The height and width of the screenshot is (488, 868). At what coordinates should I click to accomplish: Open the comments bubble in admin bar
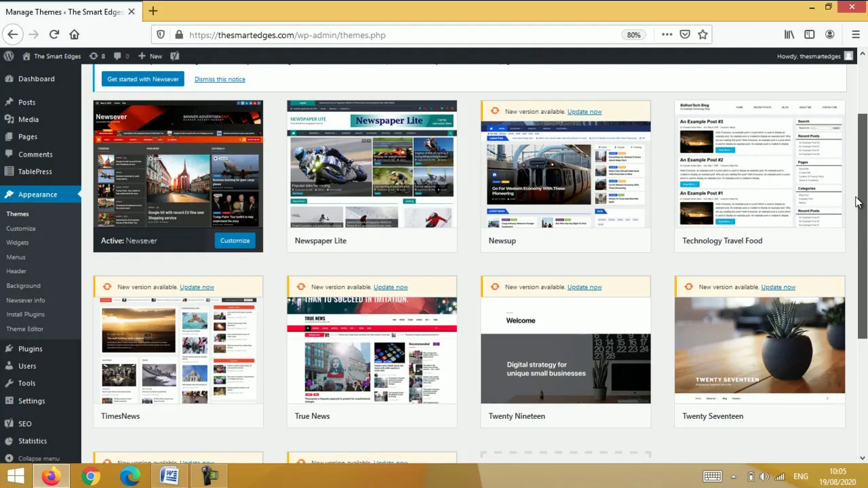pos(121,56)
